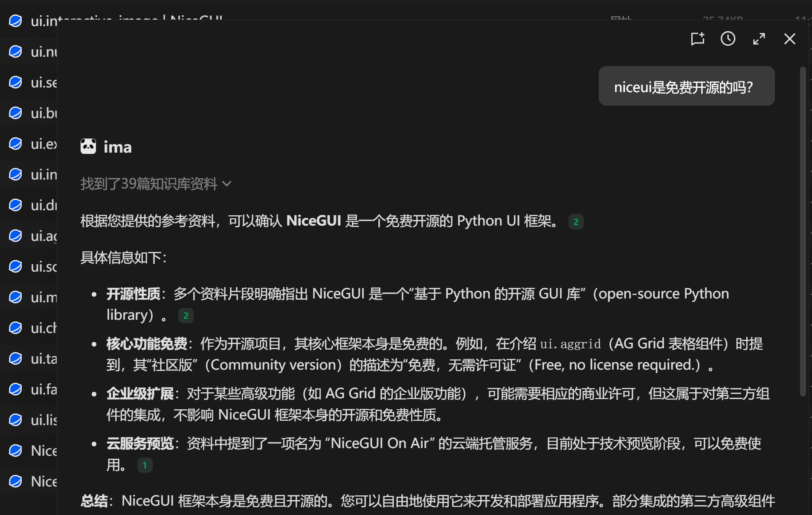Viewport: 812px width, 515px height.
Task: Click the 总结 summary paragraph
Action: (428, 501)
